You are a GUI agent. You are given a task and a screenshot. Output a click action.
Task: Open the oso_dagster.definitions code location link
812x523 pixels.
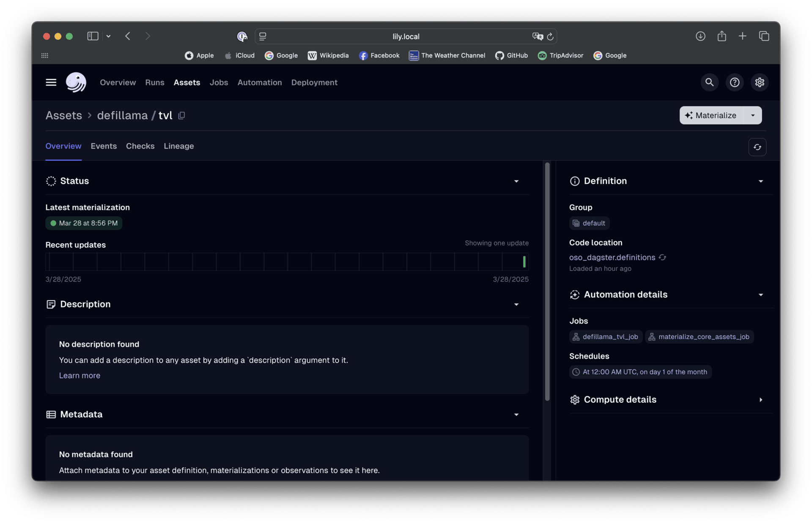coord(612,257)
